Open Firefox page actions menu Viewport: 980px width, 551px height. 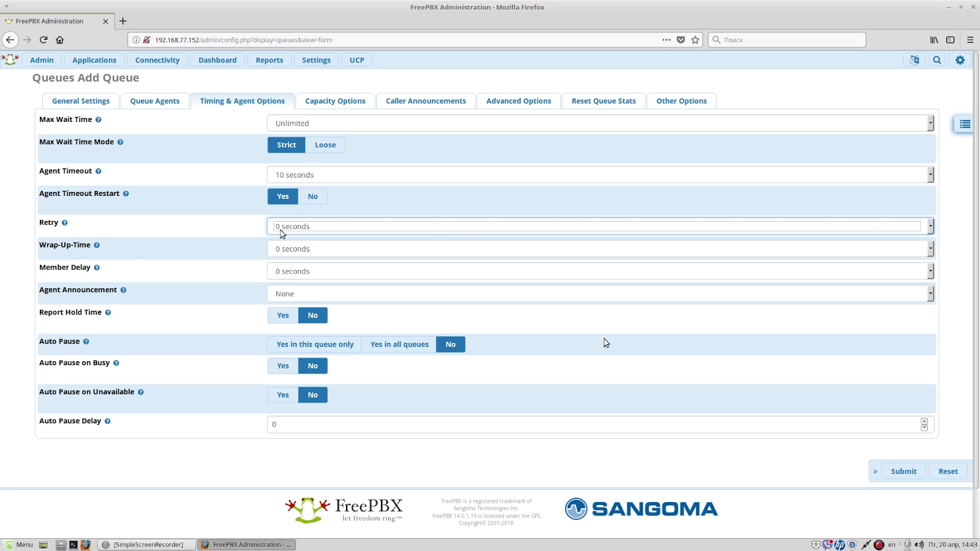point(666,40)
